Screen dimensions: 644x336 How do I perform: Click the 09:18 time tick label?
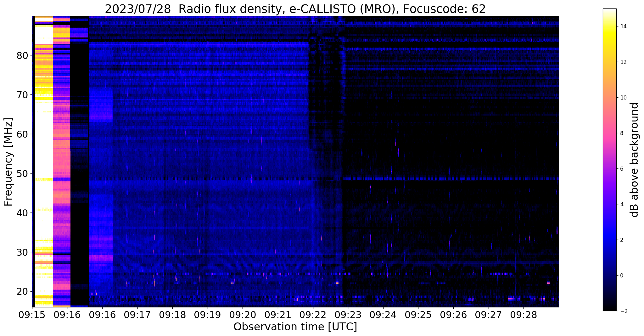click(x=172, y=315)
